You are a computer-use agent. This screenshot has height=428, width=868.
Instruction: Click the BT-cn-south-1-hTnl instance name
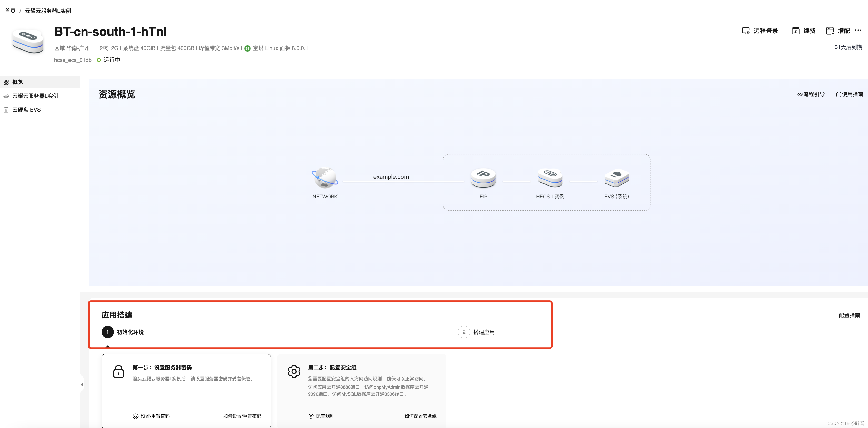coord(111,32)
